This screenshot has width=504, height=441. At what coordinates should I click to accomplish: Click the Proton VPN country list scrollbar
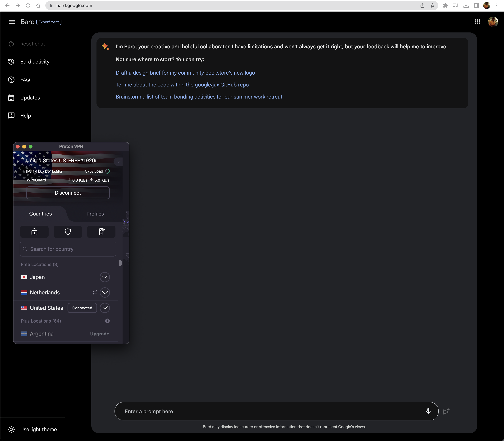click(120, 263)
